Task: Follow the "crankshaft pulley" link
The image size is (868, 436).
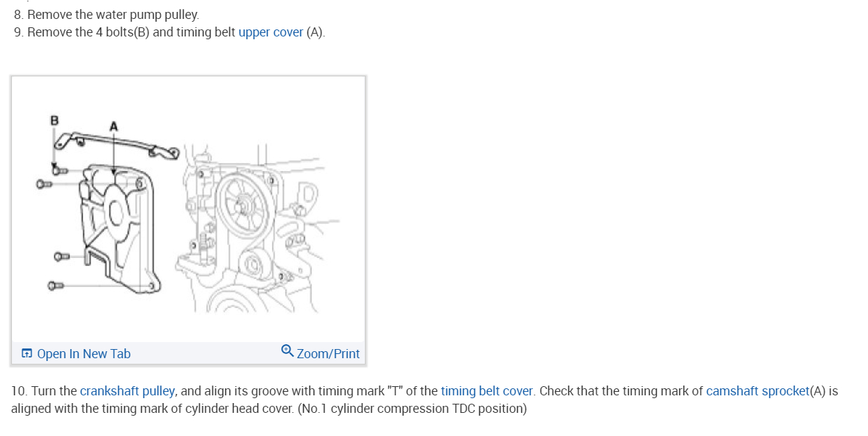Action: (127, 391)
